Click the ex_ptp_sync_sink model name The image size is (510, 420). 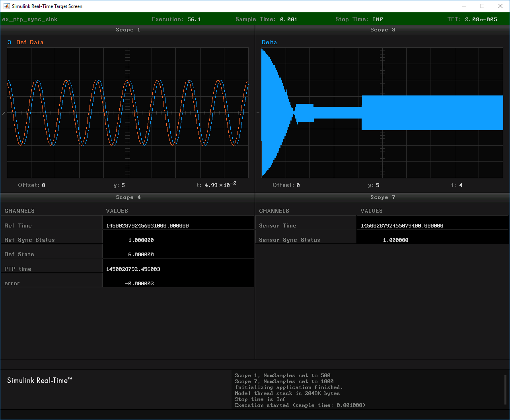tap(30, 19)
